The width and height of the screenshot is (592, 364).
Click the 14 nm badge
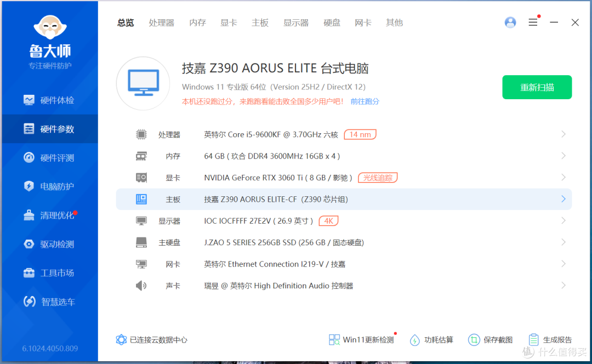360,134
